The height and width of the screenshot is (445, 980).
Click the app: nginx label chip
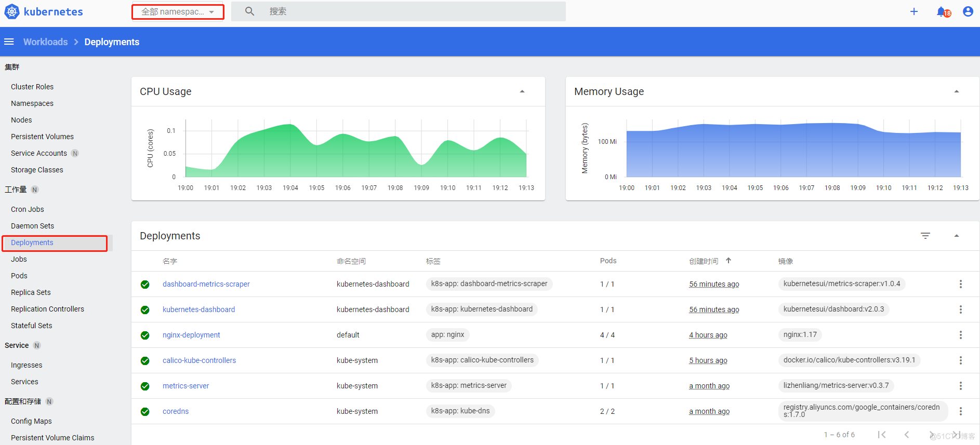tap(447, 334)
